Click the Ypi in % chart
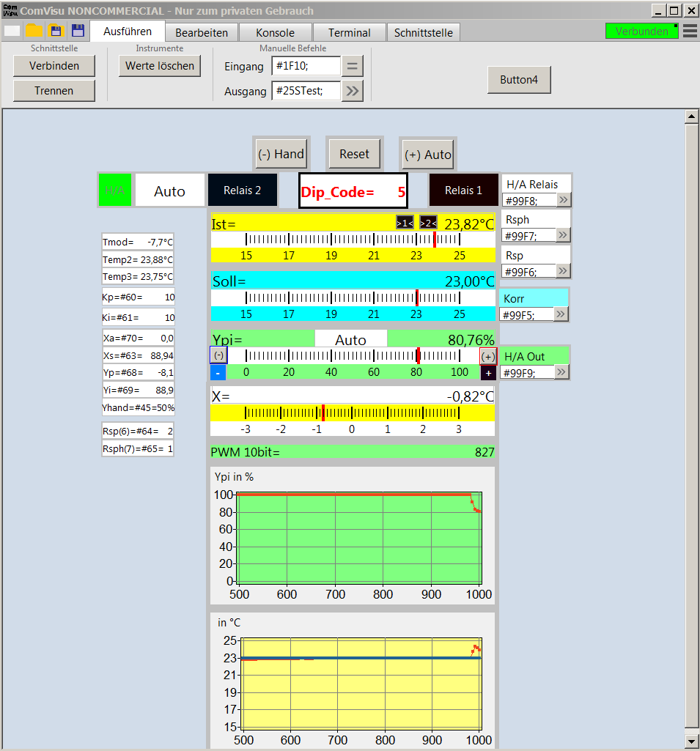Image resolution: width=700 pixels, height=751 pixels. point(353,536)
